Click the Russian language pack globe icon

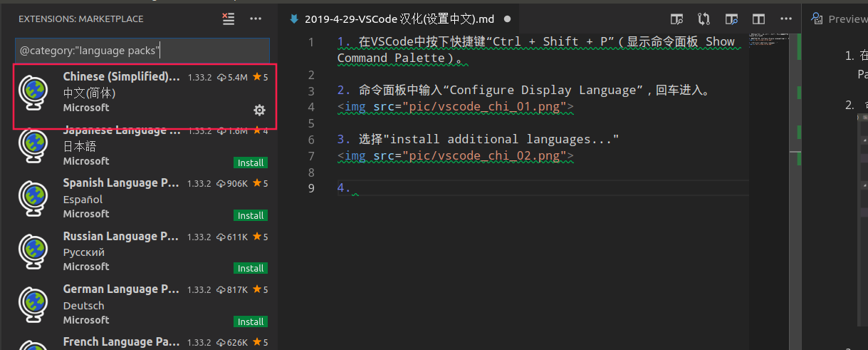pos(33,252)
